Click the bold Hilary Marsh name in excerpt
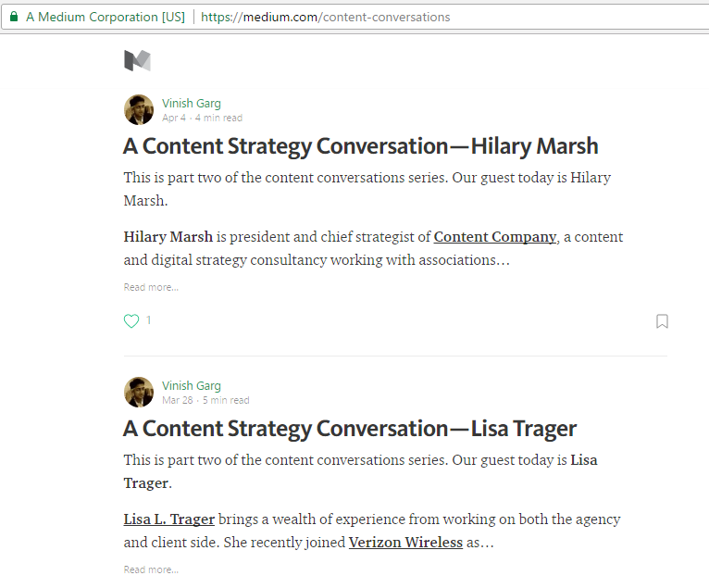This screenshot has width=709, height=588. coord(168,237)
